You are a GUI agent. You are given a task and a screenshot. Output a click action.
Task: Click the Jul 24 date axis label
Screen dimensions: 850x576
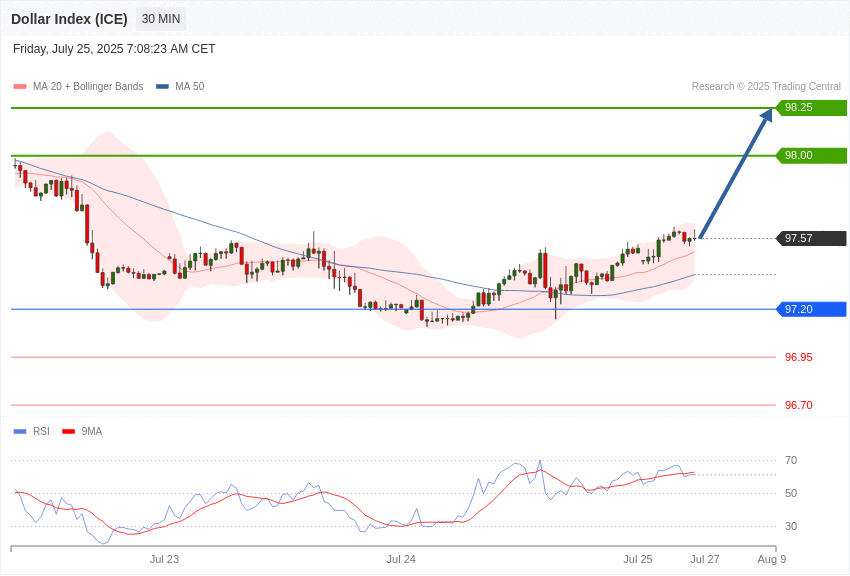coord(401,560)
